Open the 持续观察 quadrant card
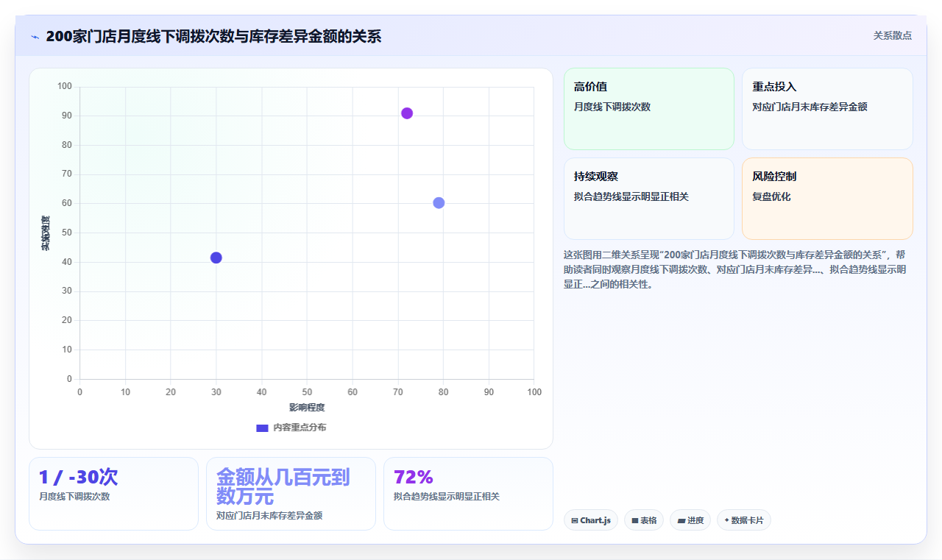The height and width of the screenshot is (560, 942). click(649, 199)
